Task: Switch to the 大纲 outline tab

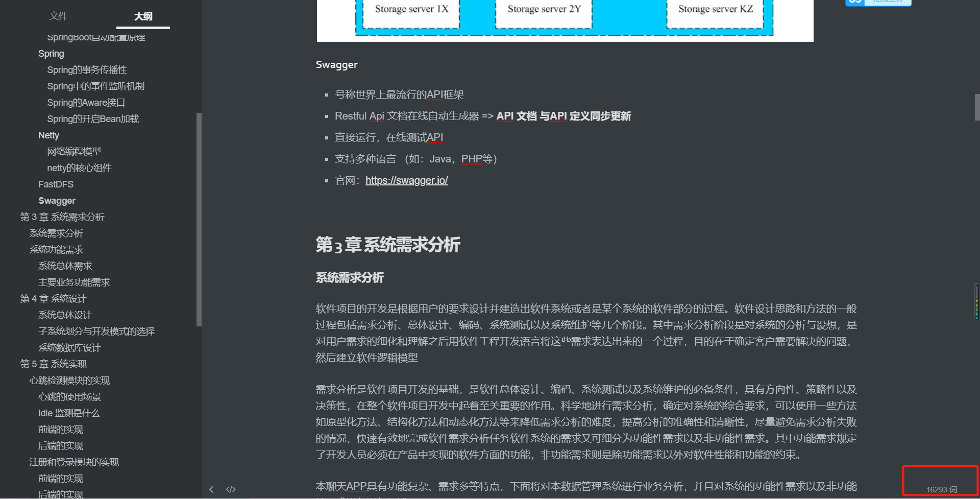Action: pos(143,16)
